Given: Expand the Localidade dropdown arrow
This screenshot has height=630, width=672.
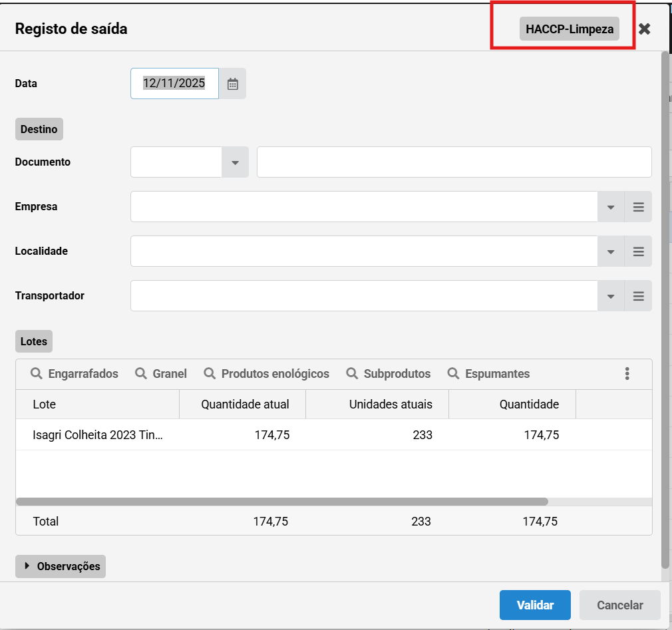Looking at the screenshot, I should [611, 251].
